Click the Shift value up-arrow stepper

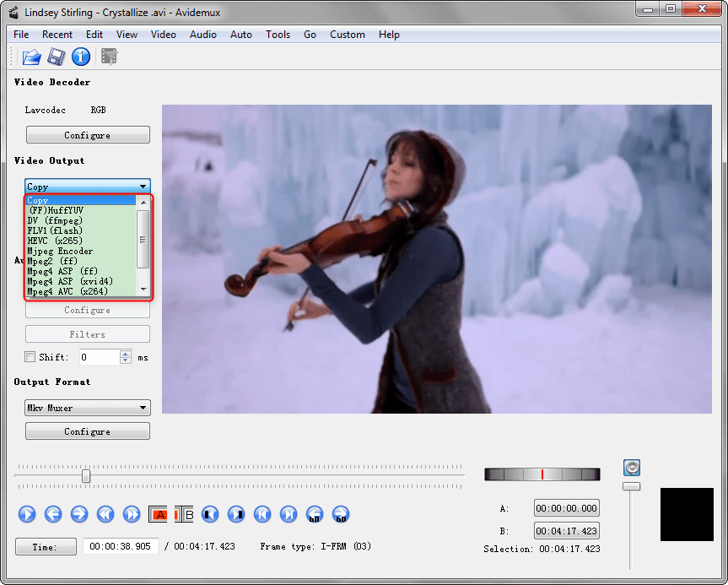pyautogui.click(x=126, y=354)
